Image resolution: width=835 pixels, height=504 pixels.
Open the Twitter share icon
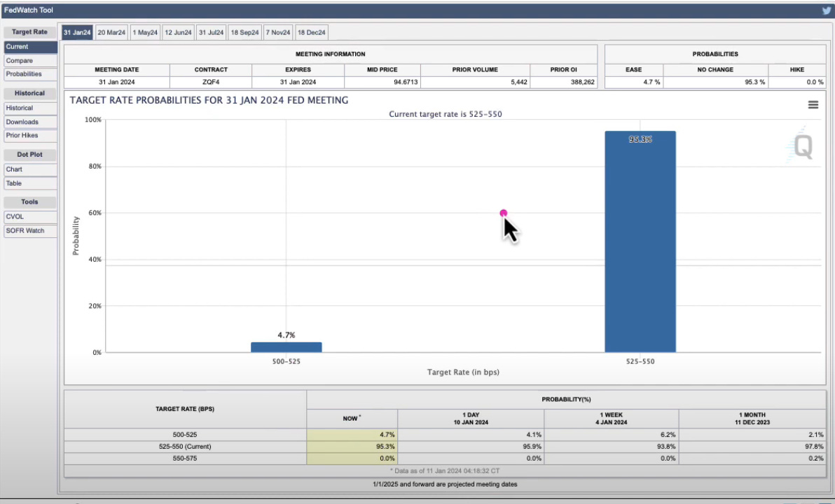(x=826, y=10)
